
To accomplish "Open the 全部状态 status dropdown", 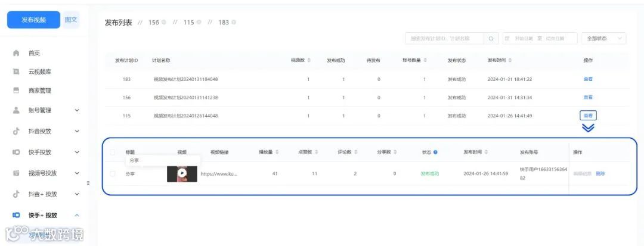I will coord(603,39).
